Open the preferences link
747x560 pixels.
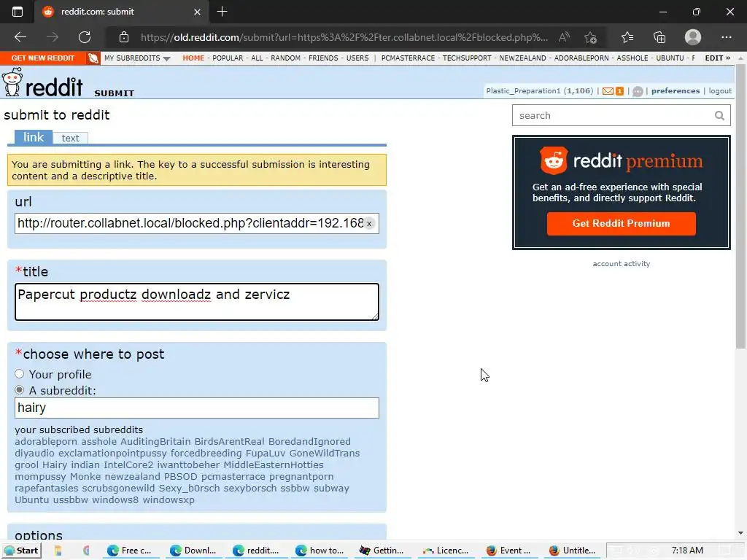coord(675,91)
